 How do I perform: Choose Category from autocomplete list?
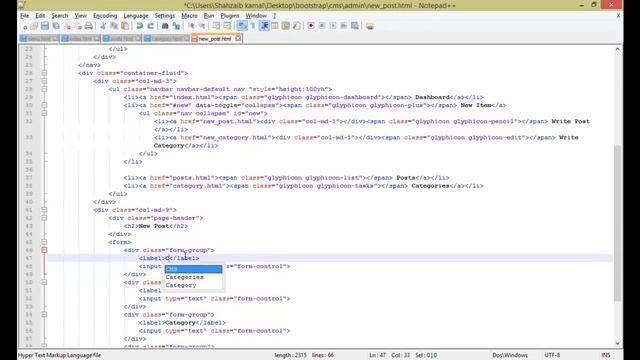193,285
